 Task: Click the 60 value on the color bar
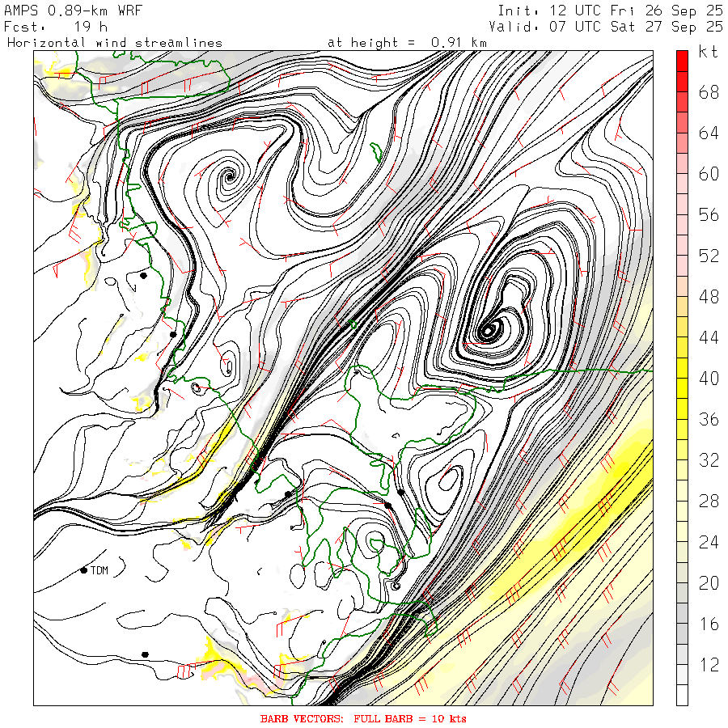(709, 174)
